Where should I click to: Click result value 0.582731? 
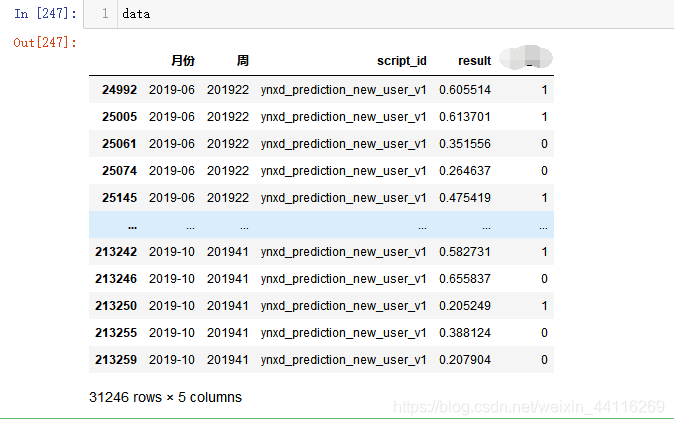point(465,252)
